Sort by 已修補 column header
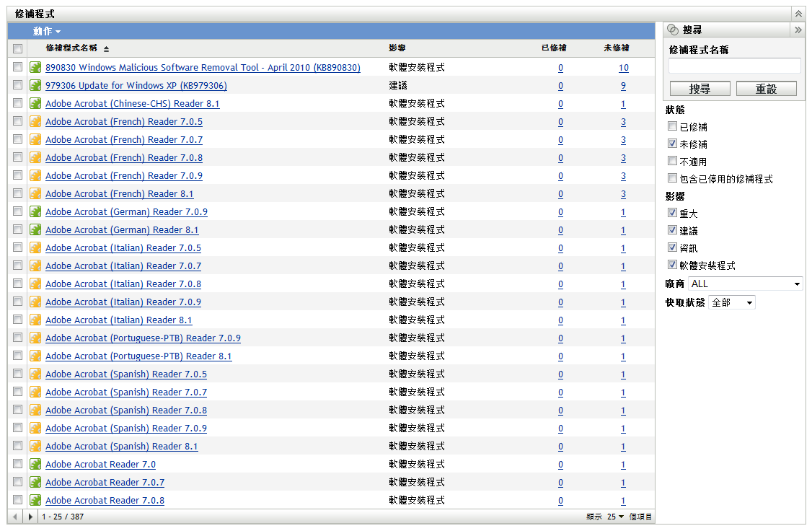This screenshot has height=531, width=812. pyautogui.click(x=554, y=48)
